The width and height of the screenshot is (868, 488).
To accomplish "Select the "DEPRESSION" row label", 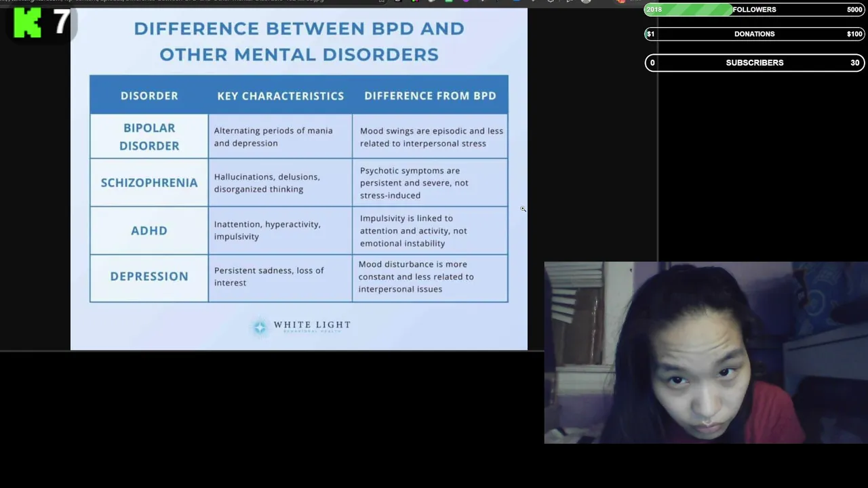I will click(x=149, y=277).
